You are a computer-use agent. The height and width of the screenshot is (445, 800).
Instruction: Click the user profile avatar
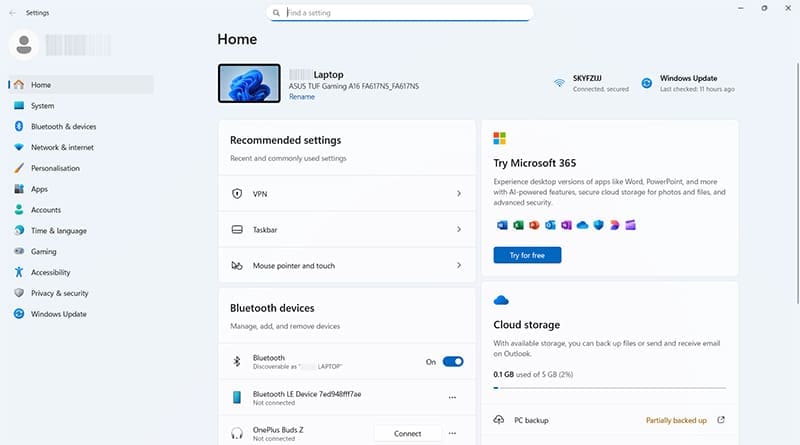point(24,45)
